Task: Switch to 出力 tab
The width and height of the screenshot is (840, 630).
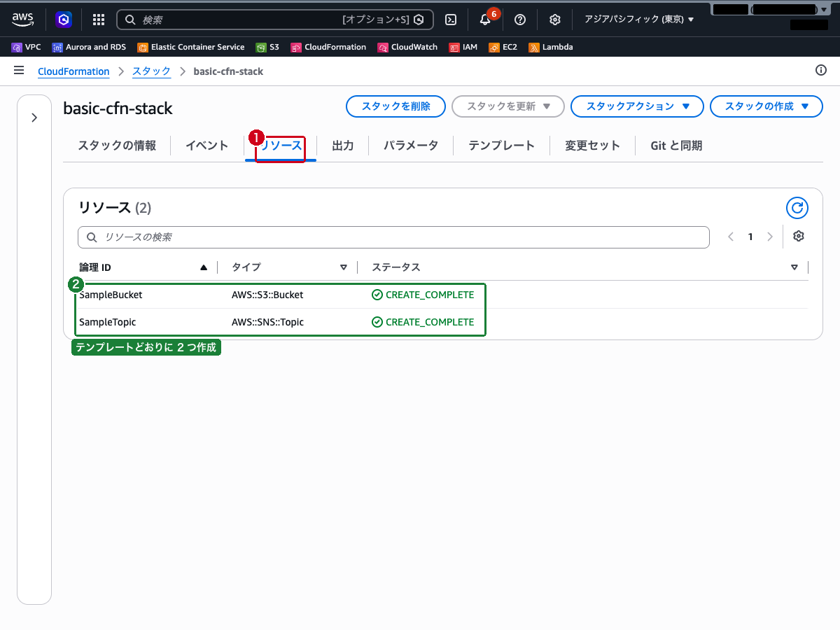Action: 343,146
